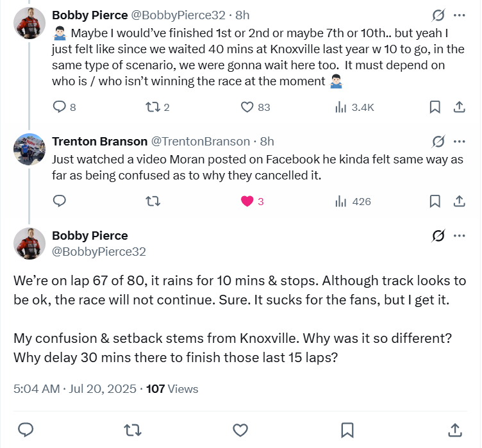Share the main tweet at bottom

pos(454,429)
